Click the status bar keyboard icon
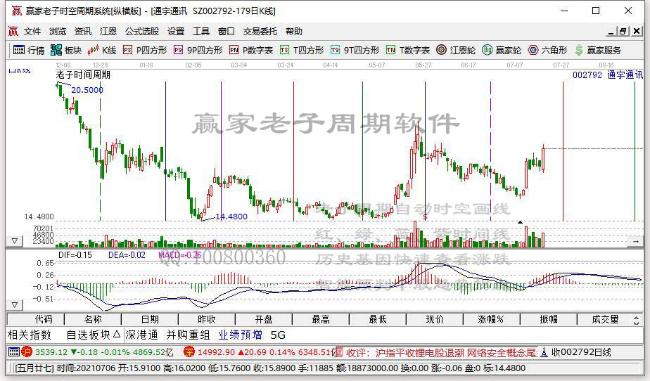The image size is (650, 381). [x=14, y=352]
